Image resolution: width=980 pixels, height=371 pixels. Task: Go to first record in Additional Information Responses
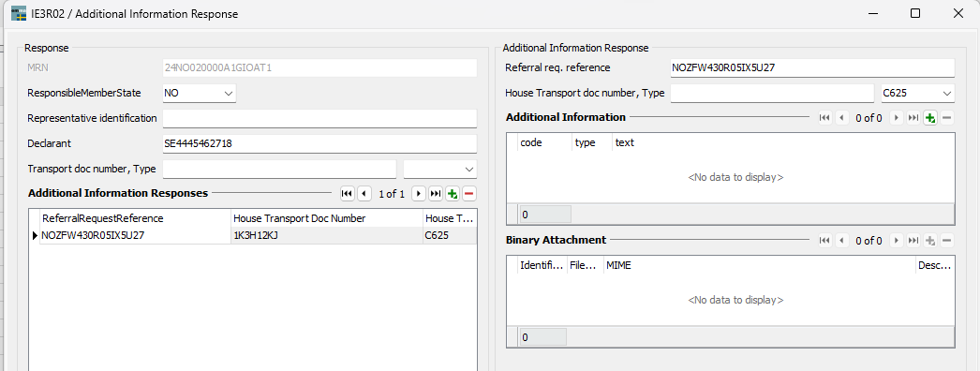pyautogui.click(x=347, y=194)
